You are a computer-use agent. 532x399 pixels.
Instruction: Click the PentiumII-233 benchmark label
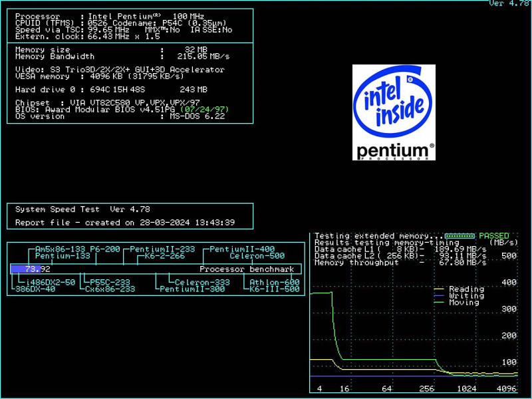(162, 249)
